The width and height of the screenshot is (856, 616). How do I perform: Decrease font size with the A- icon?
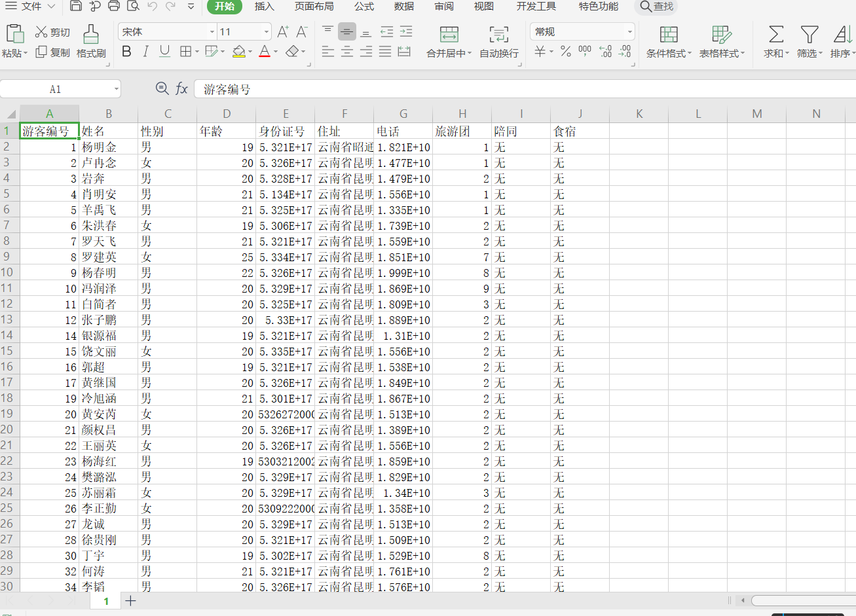point(302,31)
